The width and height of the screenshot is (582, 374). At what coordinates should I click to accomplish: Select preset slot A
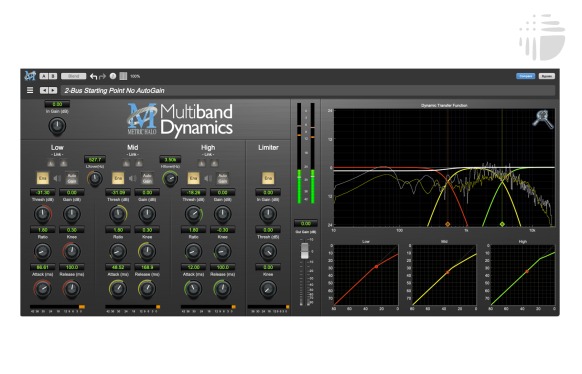pyautogui.click(x=44, y=76)
